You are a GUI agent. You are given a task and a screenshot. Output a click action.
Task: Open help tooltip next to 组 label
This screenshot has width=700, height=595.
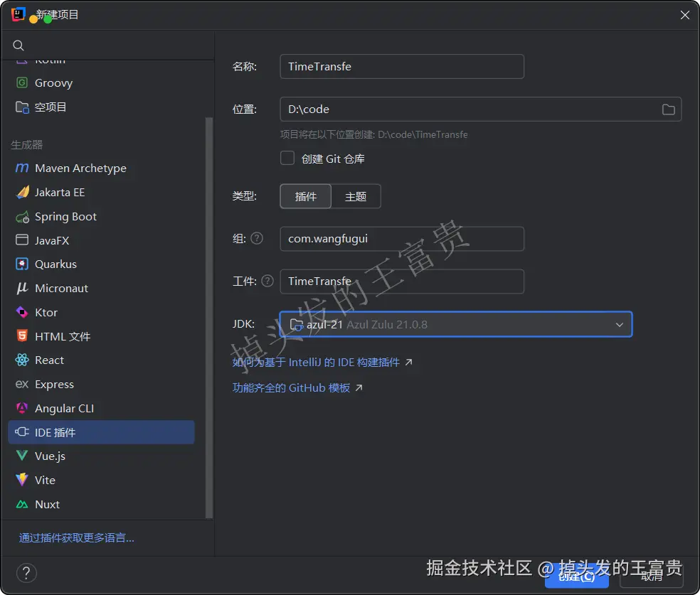tap(257, 239)
